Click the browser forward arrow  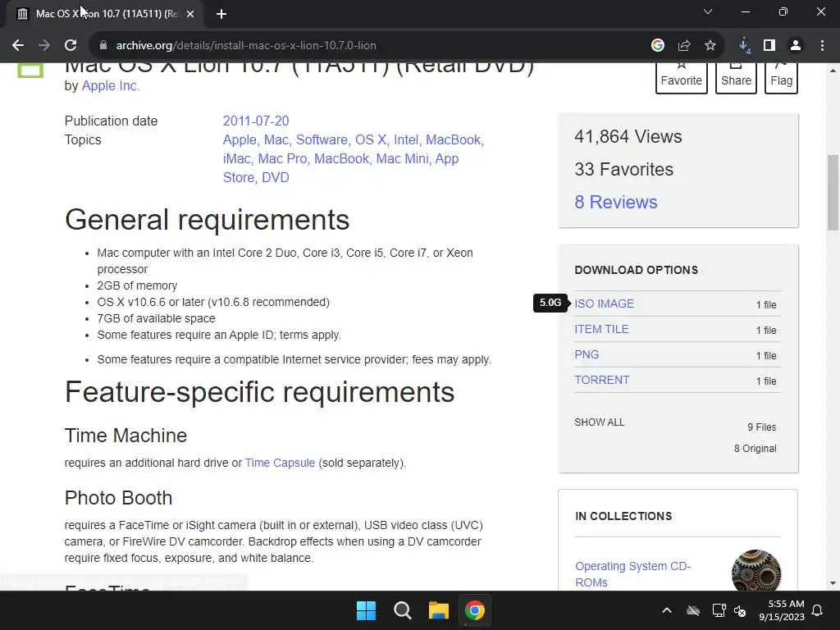pyautogui.click(x=44, y=46)
